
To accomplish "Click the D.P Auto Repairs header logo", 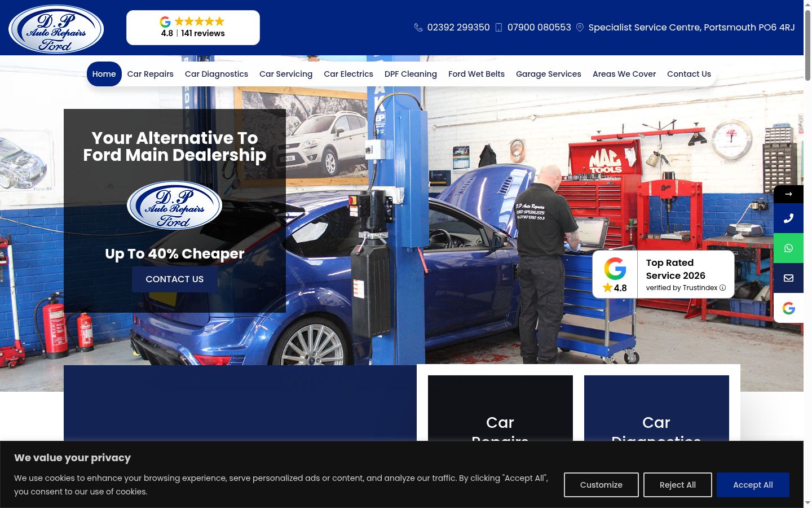I will click(56, 29).
